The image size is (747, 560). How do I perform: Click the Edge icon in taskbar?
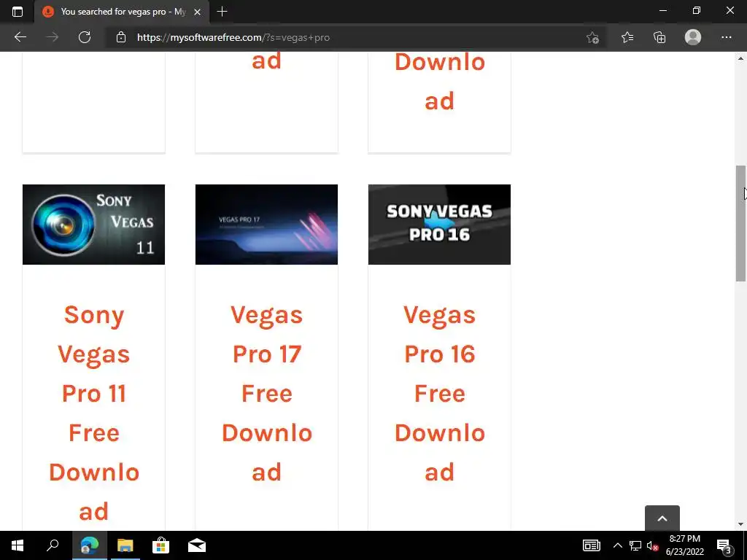click(89, 545)
